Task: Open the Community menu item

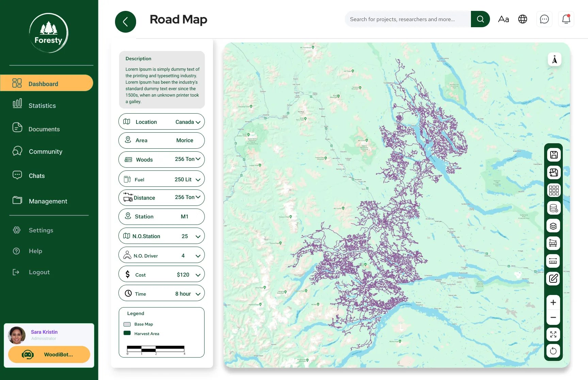Action: [37, 151]
